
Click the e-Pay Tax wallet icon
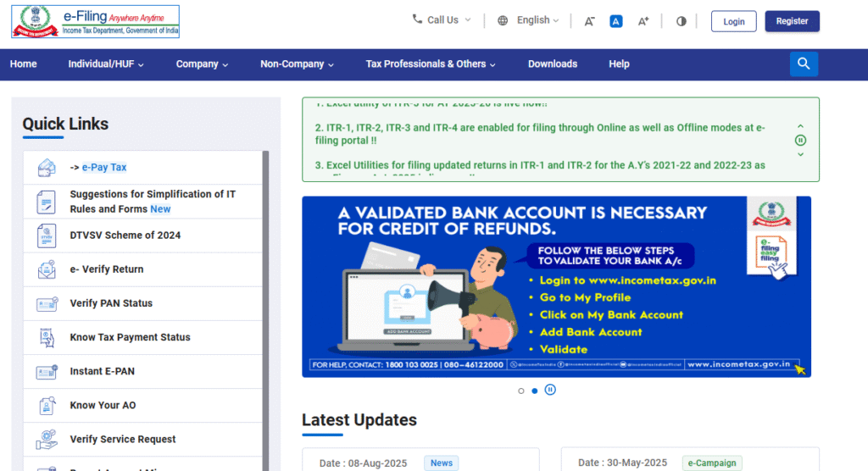tap(47, 167)
